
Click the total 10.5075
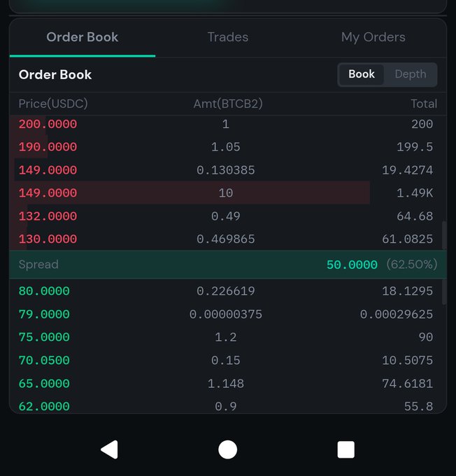click(x=408, y=360)
